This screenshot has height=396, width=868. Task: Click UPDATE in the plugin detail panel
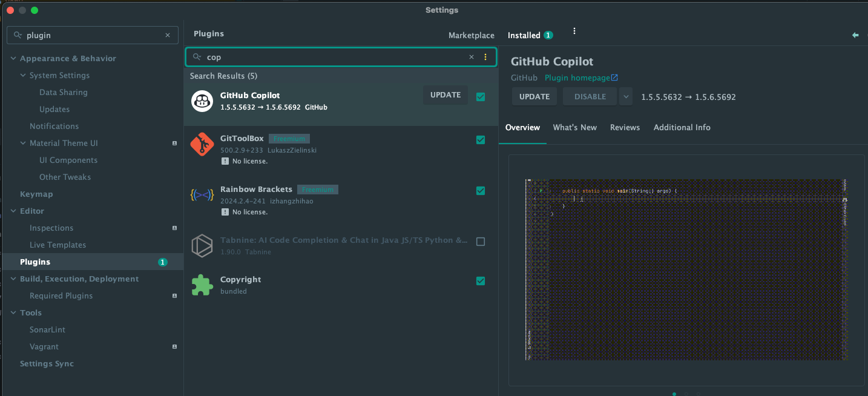(x=534, y=96)
